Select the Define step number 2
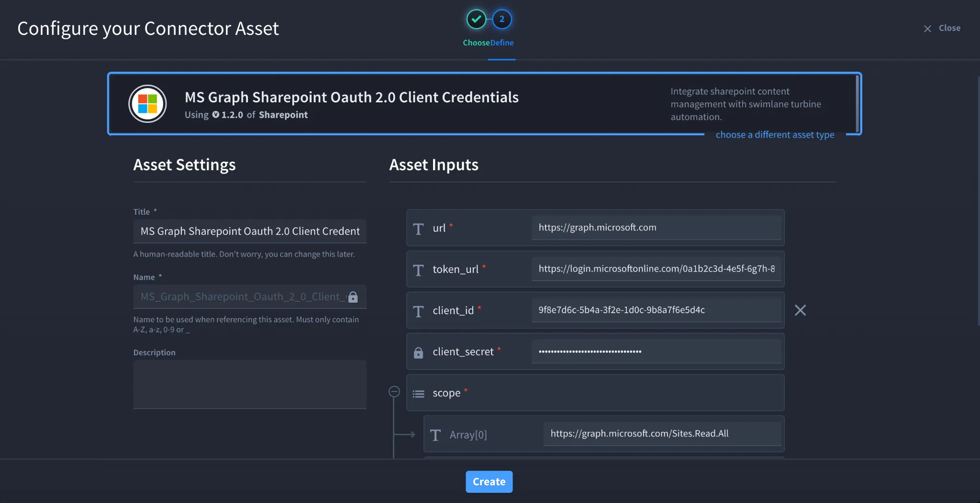This screenshot has width=980, height=503. [502, 19]
